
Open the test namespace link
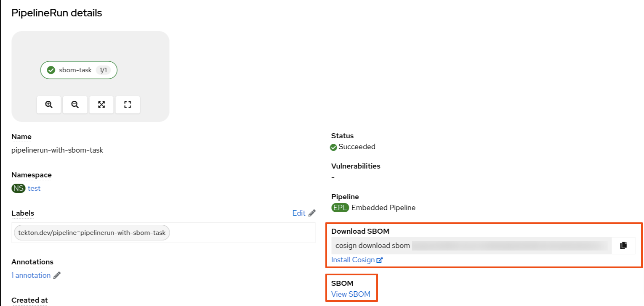point(34,188)
